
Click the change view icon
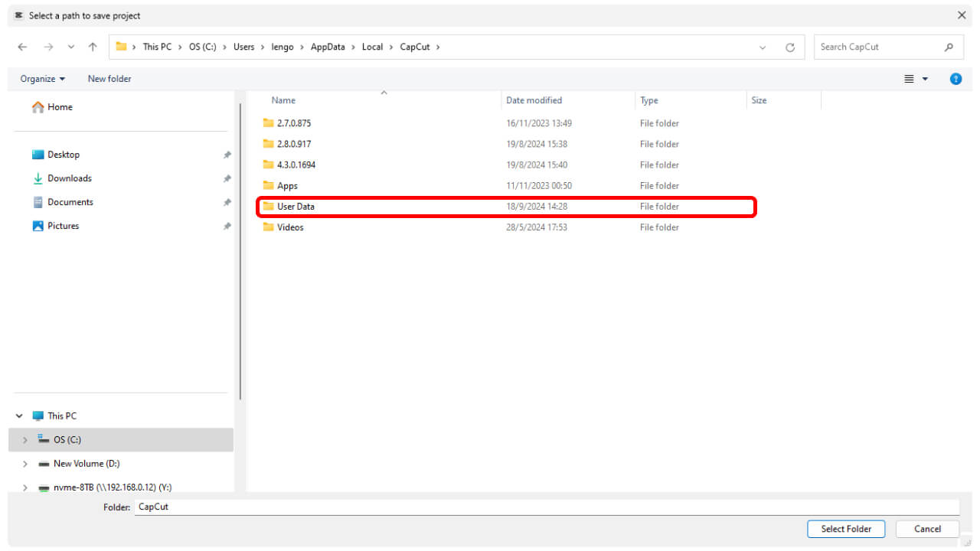(x=910, y=79)
